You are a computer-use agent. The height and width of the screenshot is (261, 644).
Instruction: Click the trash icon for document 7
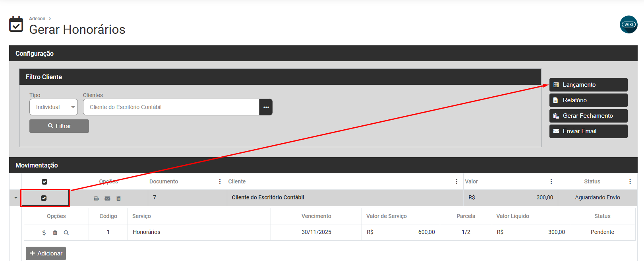[118, 198]
